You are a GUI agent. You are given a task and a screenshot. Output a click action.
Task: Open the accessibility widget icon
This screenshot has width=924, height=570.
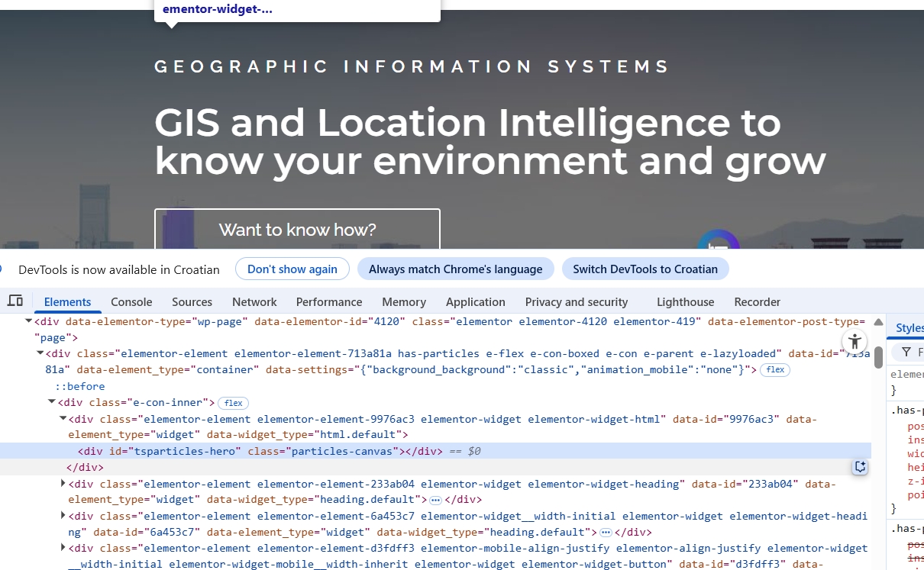(855, 342)
